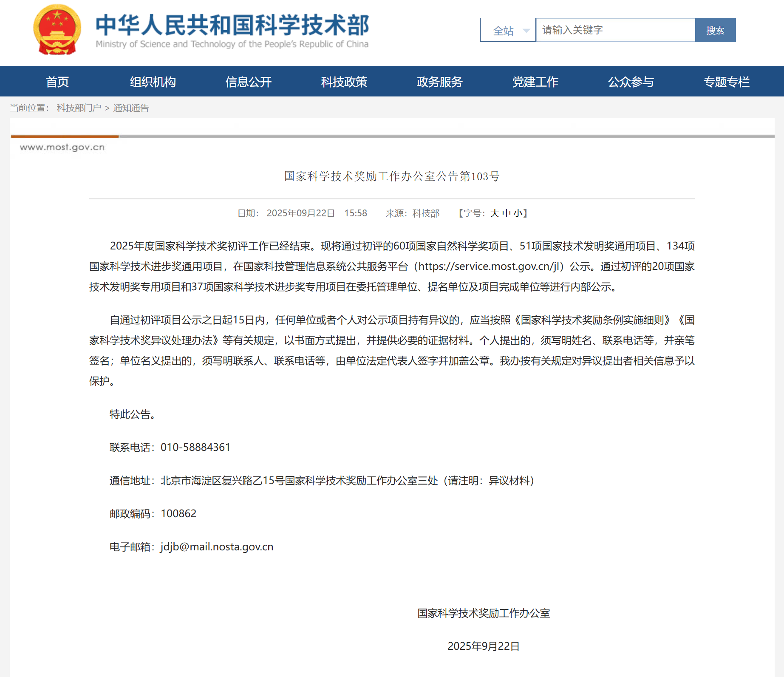Click the 公众参与 menu item

click(x=631, y=82)
